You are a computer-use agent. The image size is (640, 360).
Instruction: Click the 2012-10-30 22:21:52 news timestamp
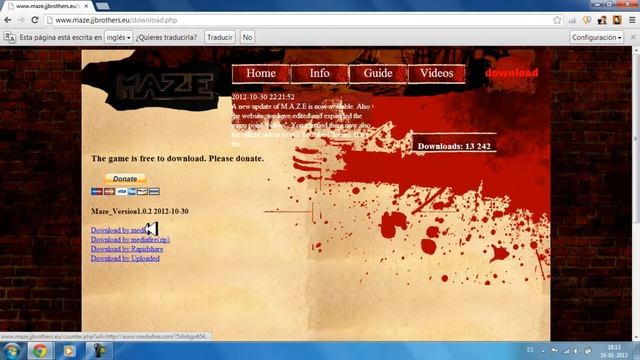[263, 97]
